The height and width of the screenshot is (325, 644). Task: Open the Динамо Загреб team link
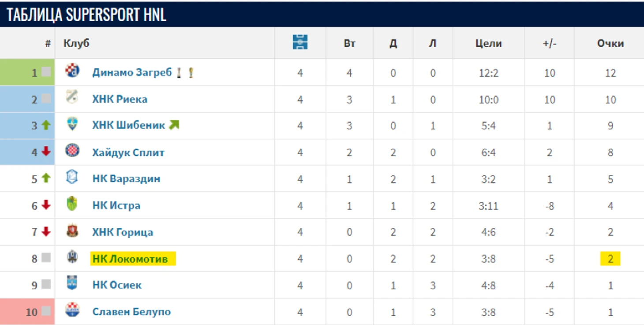coord(132,73)
